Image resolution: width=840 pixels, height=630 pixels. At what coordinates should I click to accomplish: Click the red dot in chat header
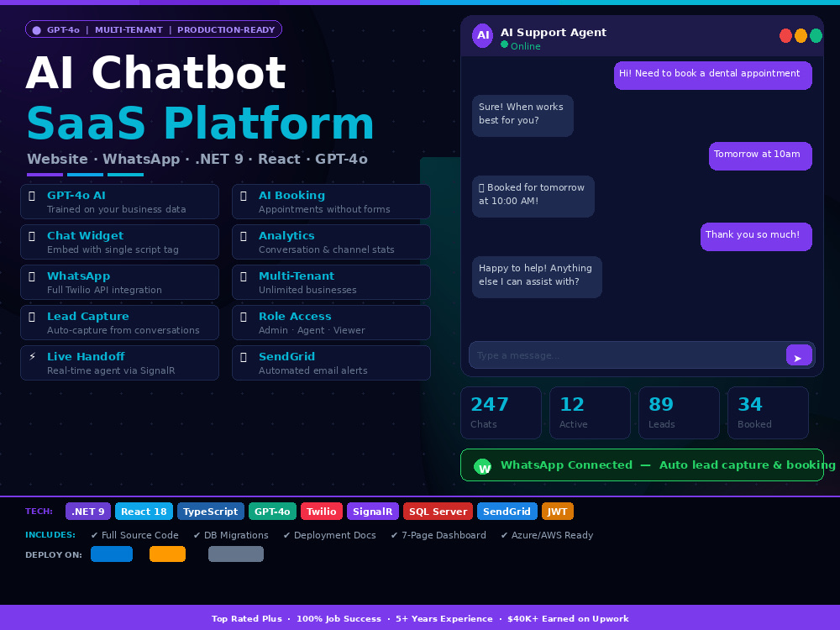point(786,35)
